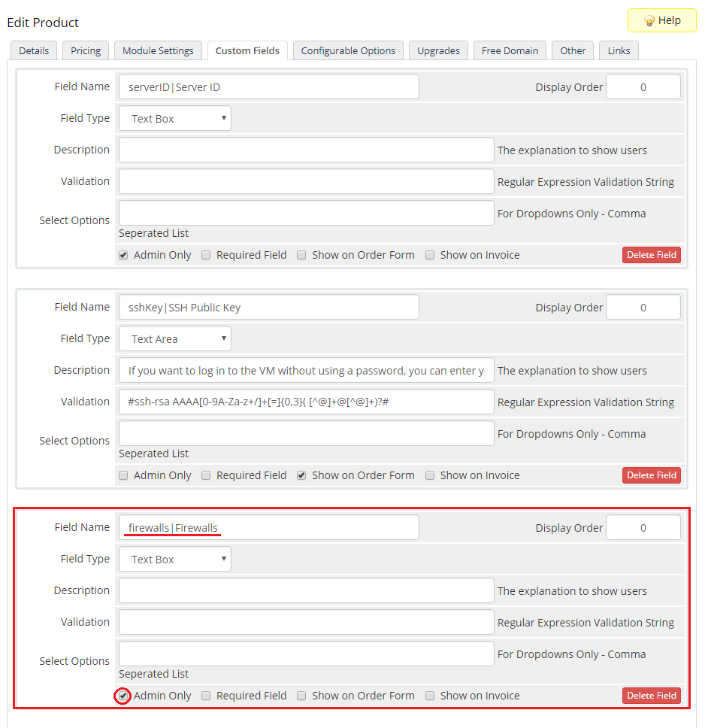Check Required Field for serverID field
705x728 pixels.
point(206,255)
